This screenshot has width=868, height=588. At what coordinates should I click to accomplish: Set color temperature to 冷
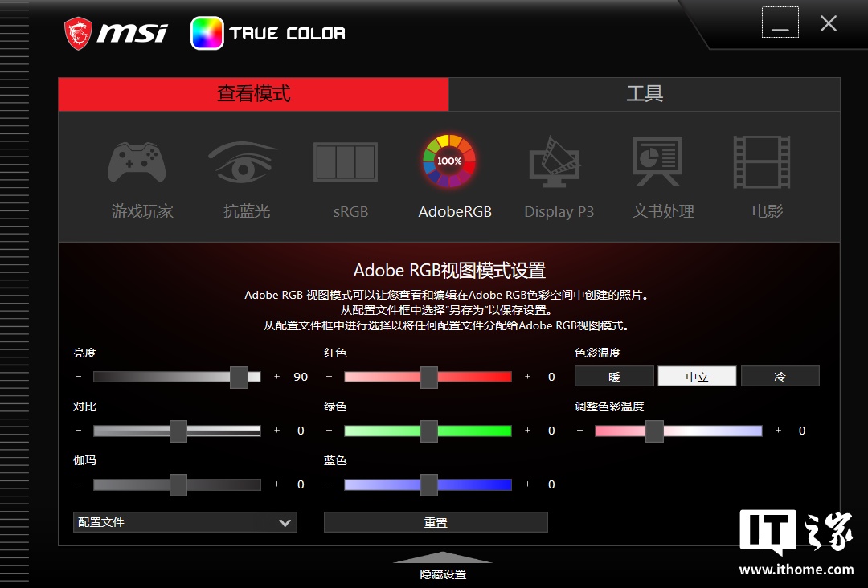tap(780, 376)
